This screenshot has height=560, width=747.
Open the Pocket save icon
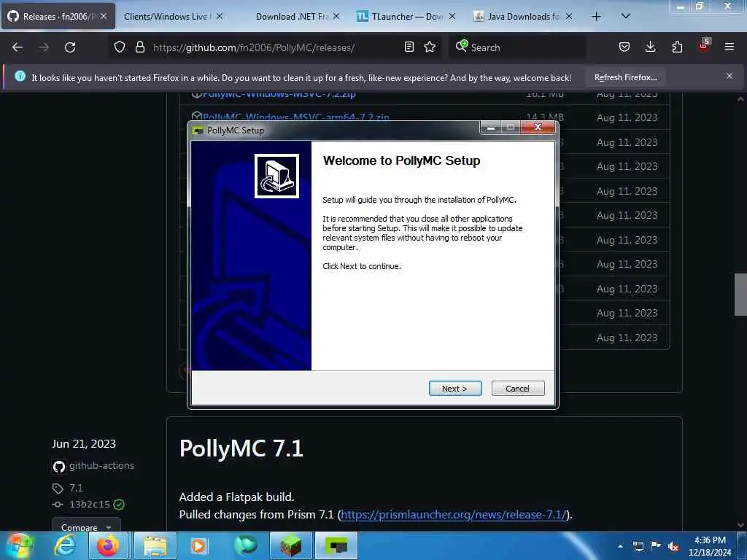pyautogui.click(x=624, y=47)
